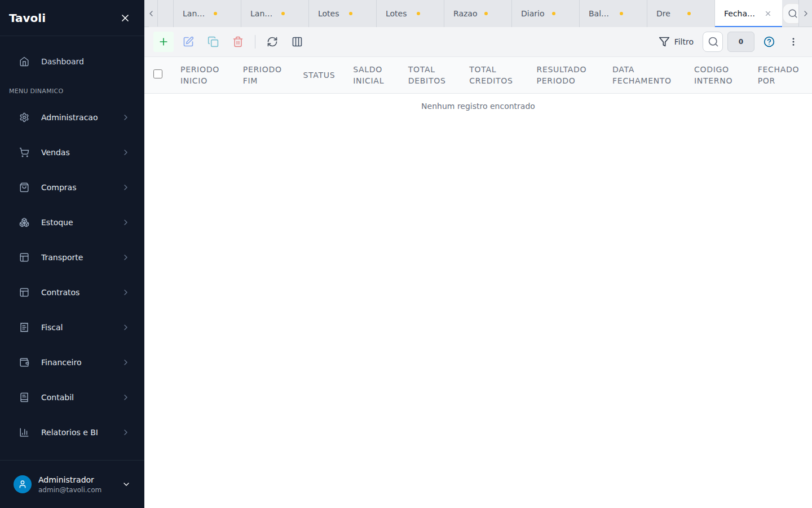Expand Contratos menu chevron
The image size is (812, 508).
(x=126, y=292)
